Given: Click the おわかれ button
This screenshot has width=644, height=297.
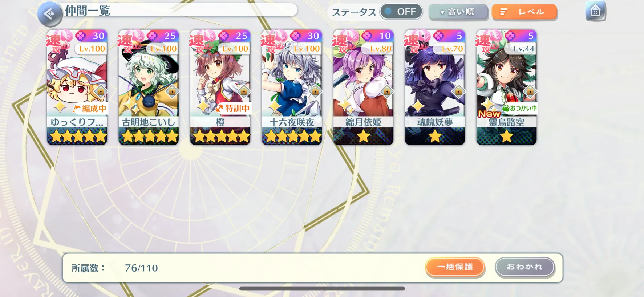Looking at the screenshot, I should tap(524, 267).
